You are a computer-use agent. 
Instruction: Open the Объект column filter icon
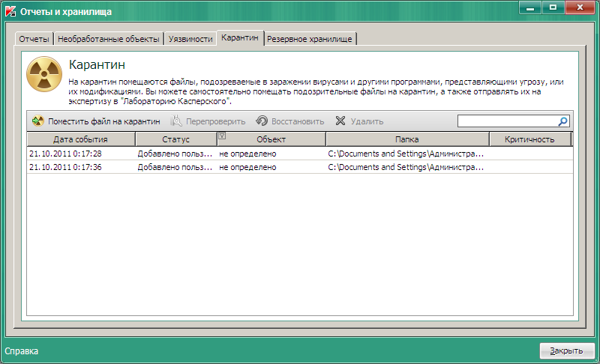coord(222,136)
